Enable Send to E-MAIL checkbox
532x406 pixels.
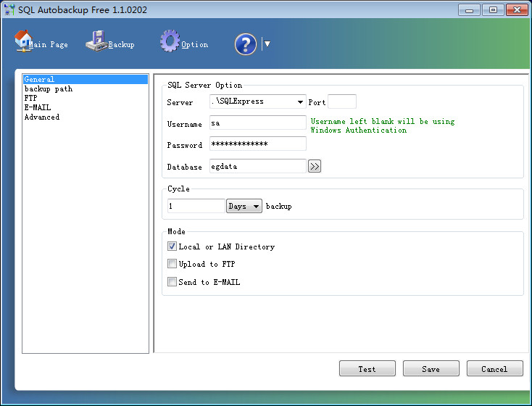pos(172,282)
